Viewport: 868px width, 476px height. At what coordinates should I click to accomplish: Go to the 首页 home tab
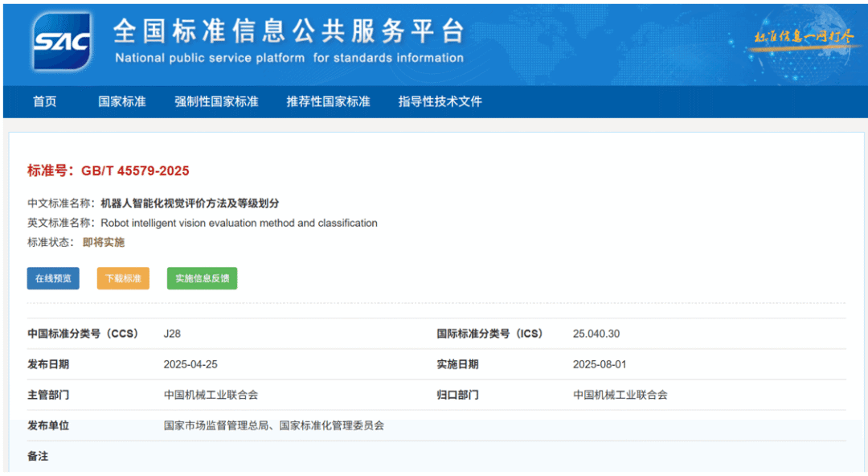(45, 102)
